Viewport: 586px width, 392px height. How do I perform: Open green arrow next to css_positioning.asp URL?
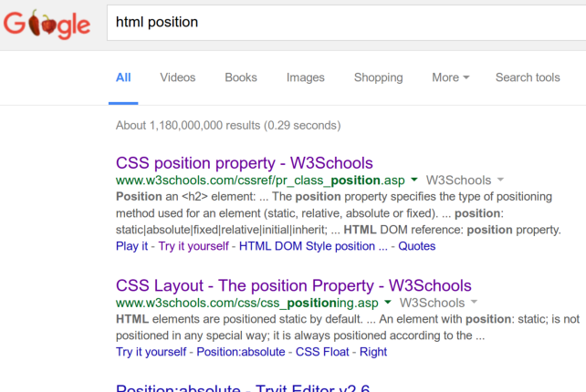[388, 302]
